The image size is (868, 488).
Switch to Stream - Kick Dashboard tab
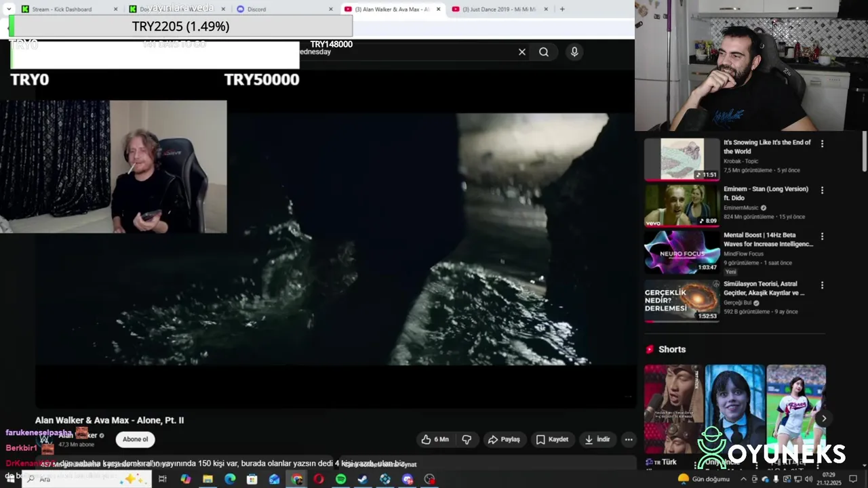point(68,9)
